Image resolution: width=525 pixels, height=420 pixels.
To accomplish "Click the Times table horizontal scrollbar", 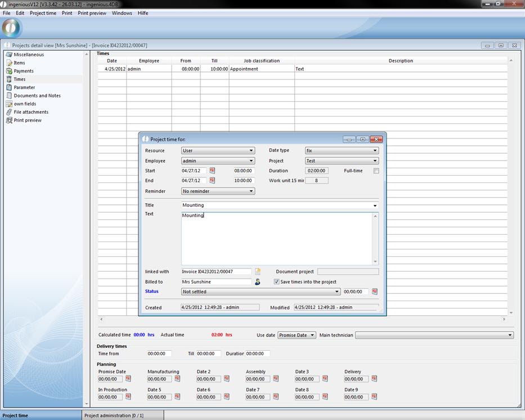I will pos(303,319).
